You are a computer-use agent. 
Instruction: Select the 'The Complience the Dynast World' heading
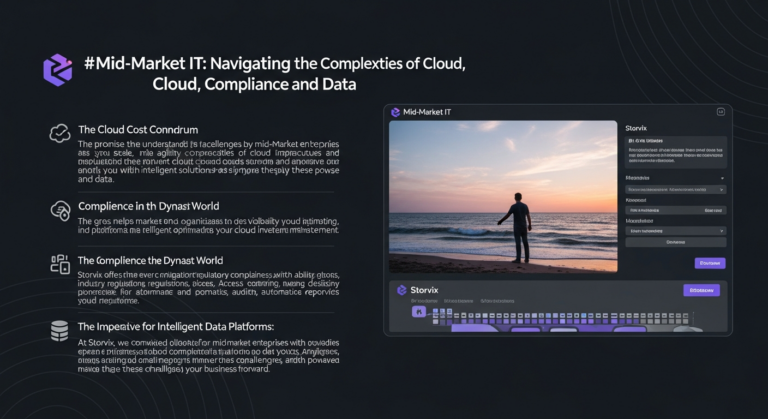point(150,261)
